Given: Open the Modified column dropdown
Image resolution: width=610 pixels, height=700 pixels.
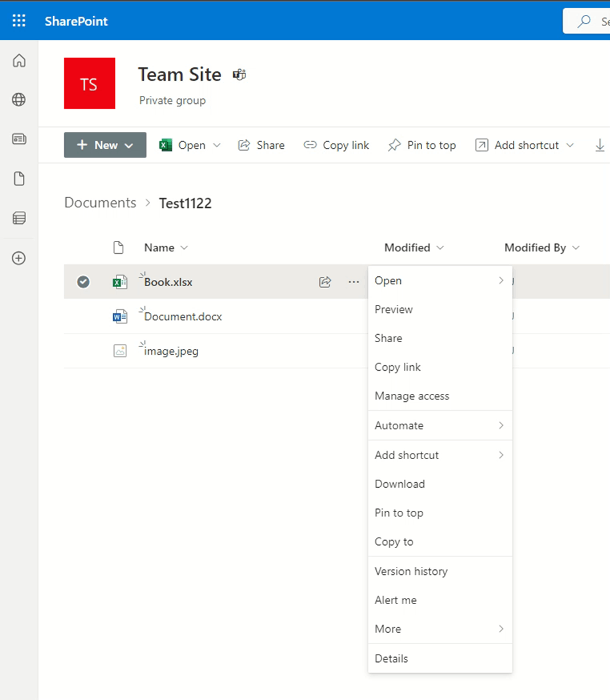Looking at the screenshot, I should (x=440, y=248).
